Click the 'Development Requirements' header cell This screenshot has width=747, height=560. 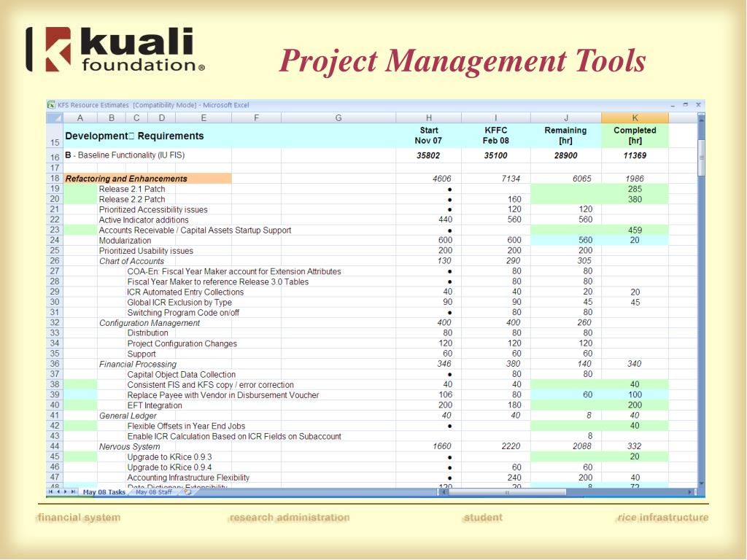pos(134,136)
